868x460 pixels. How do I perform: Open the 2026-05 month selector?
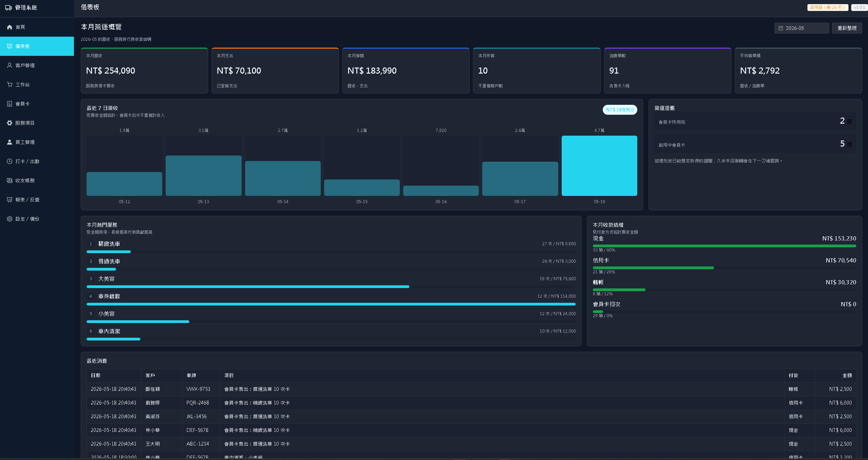[x=802, y=28]
